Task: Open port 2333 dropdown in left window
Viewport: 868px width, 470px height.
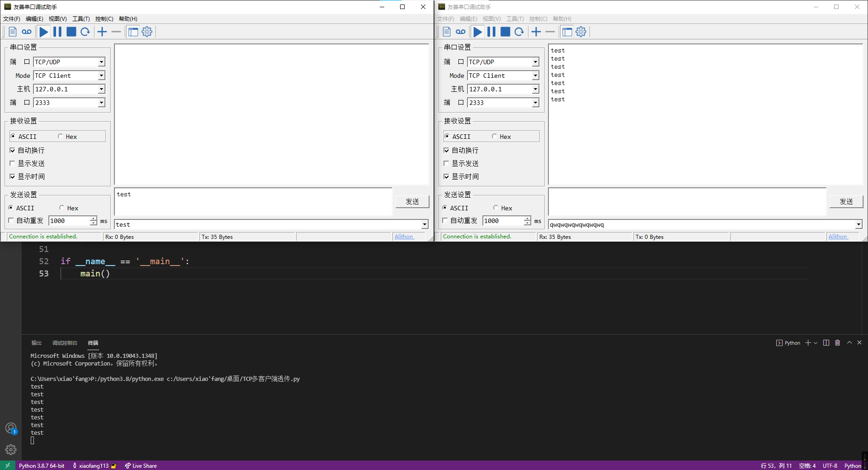Action: (x=101, y=103)
